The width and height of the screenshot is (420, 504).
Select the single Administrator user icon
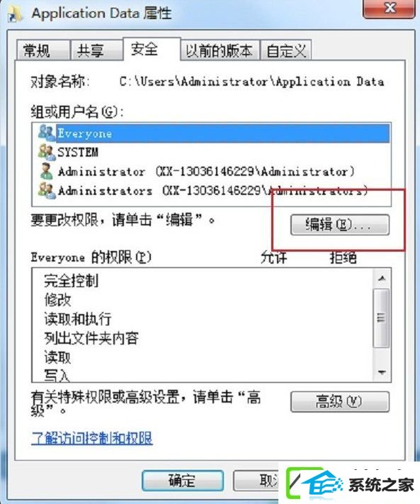tap(47, 172)
